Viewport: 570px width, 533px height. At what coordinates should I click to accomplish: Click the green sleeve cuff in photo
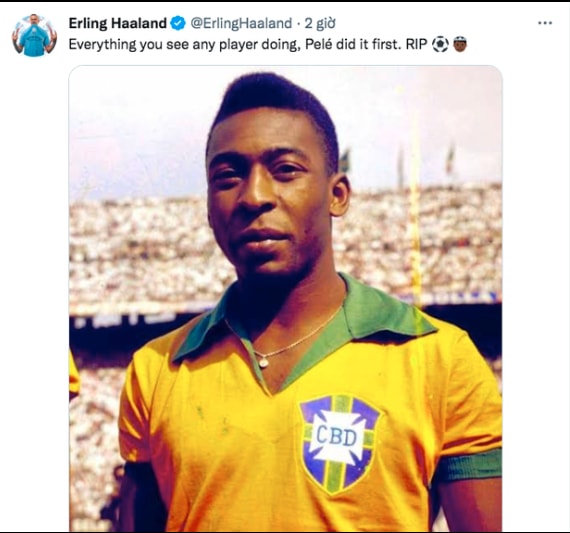click(469, 465)
